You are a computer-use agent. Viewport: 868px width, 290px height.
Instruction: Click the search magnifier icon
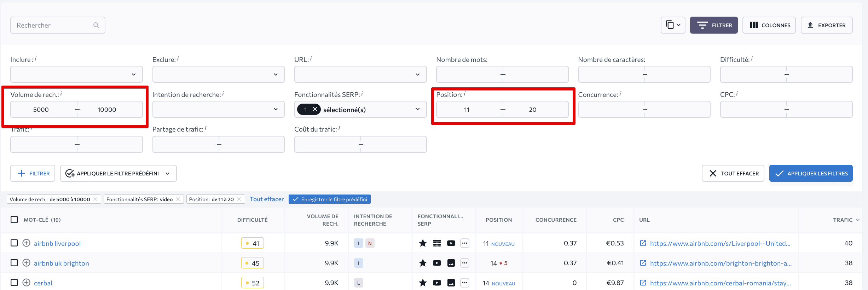(x=96, y=25)
